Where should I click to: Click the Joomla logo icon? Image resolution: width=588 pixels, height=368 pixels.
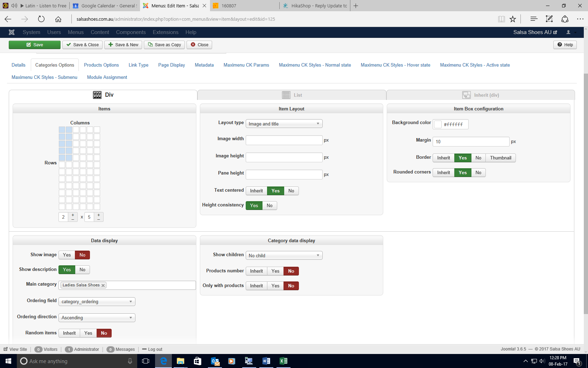[12, 32]
